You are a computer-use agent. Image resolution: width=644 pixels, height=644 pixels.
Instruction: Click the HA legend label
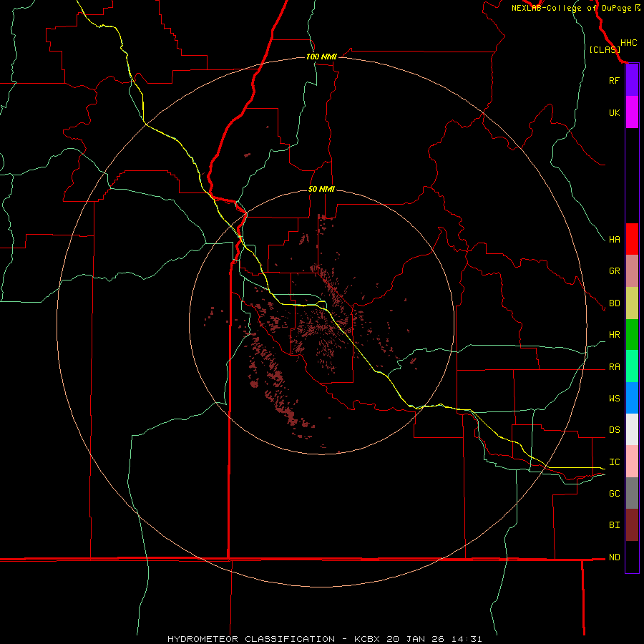click(x=614, y=239)
